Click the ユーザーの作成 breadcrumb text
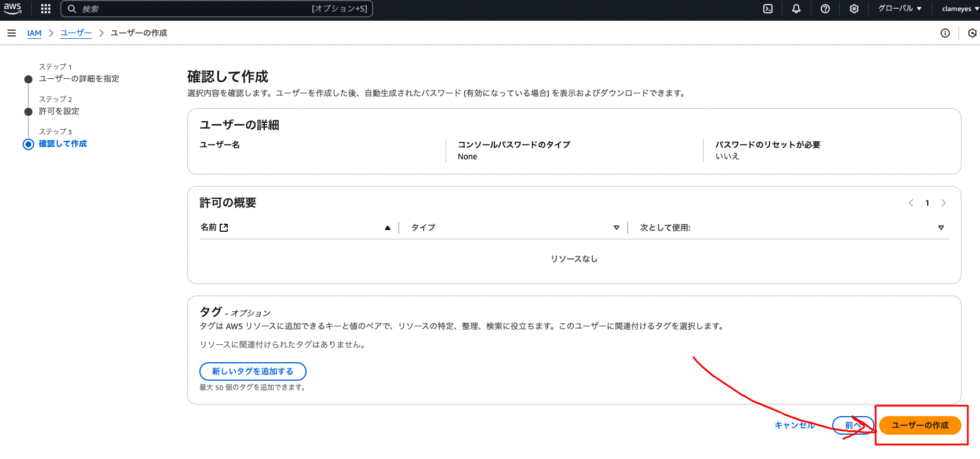Viewport: 980px width, 459px height. point(139,33)
